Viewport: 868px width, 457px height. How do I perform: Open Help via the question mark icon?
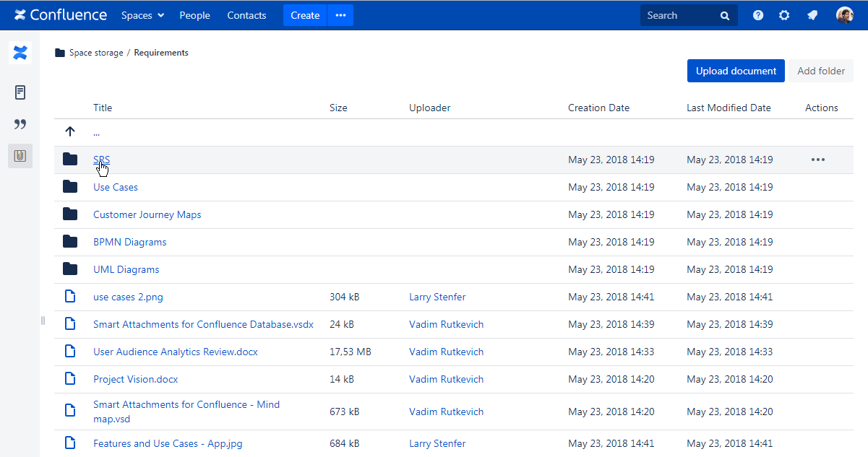(757, 14)
